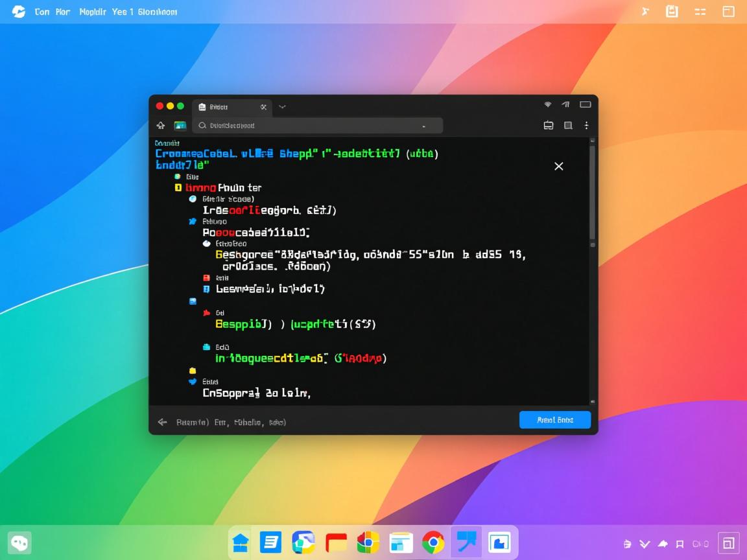Select the green extension icon next to home
Image resolution: width=747 pixels, height=560 pixels.
(x=179, y=125)
